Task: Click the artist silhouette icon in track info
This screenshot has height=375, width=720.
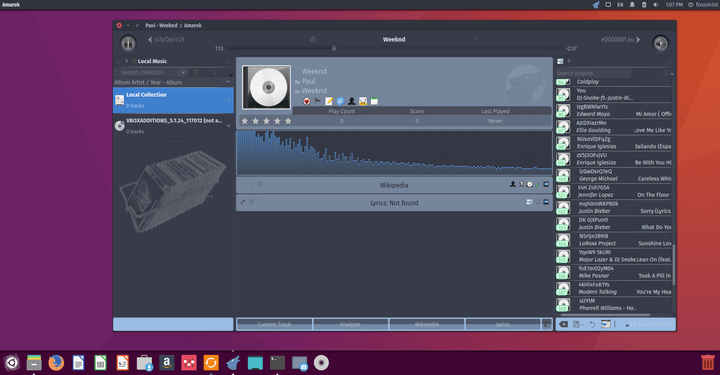Action: (x=352, y=101)
